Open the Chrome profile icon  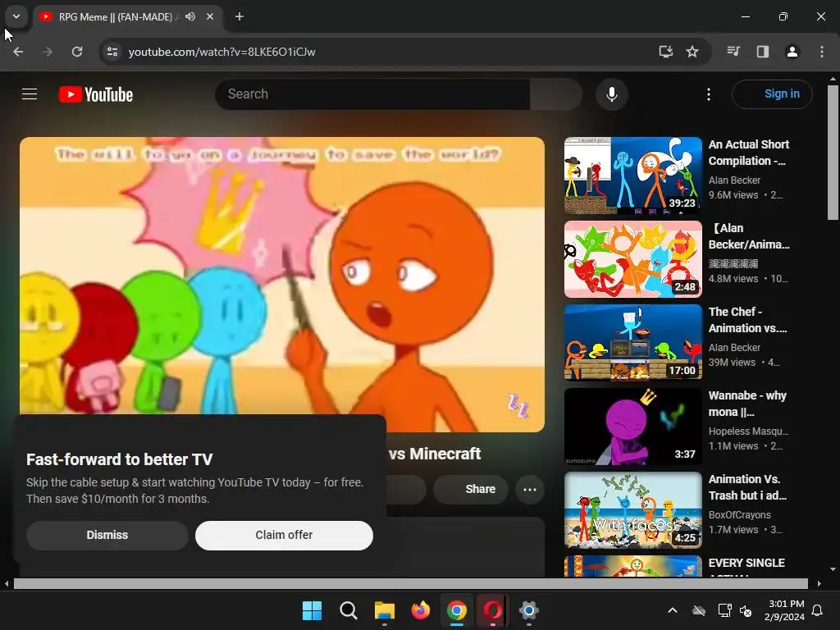[792, 52]
